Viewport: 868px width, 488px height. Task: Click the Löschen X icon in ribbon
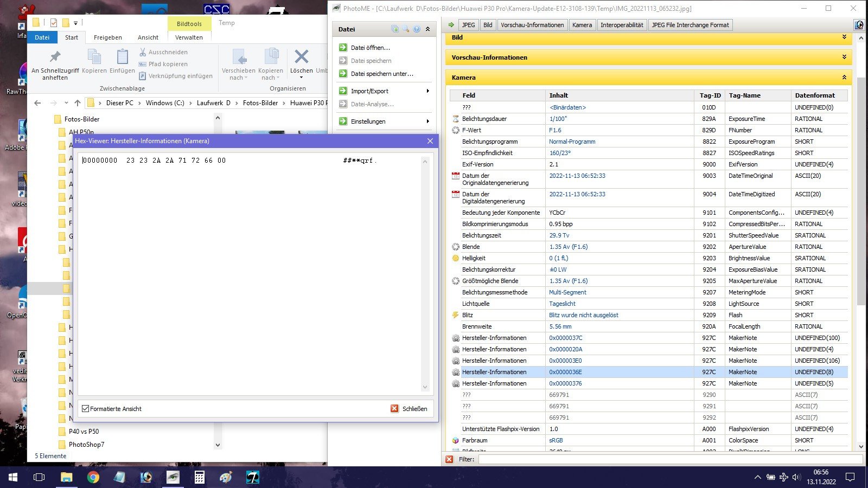tap(301, 57)
